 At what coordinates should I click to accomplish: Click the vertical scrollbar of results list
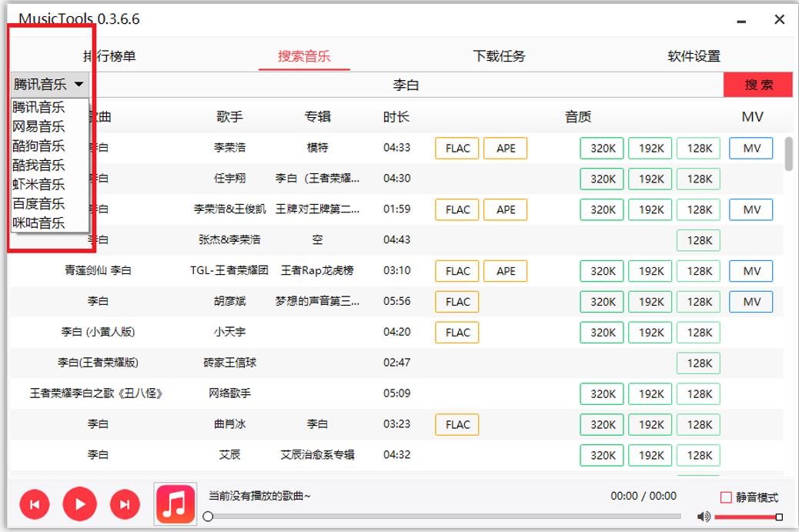pos(788,154)
